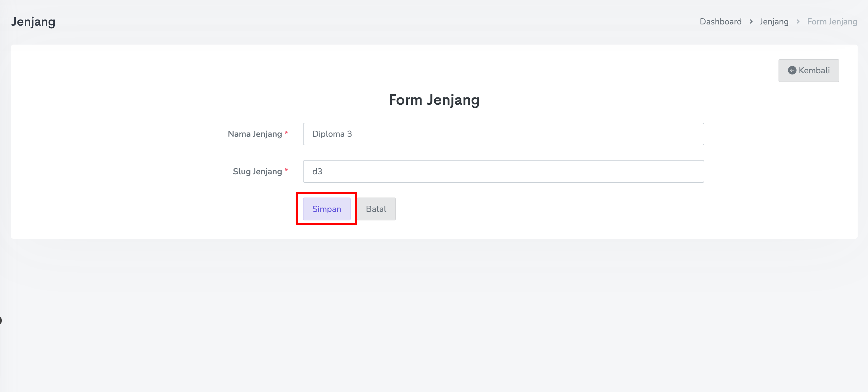Click the first breadcrumb chevron after Dashboard
The height and width of the screenshot is (392, 868).
point(751,22)
